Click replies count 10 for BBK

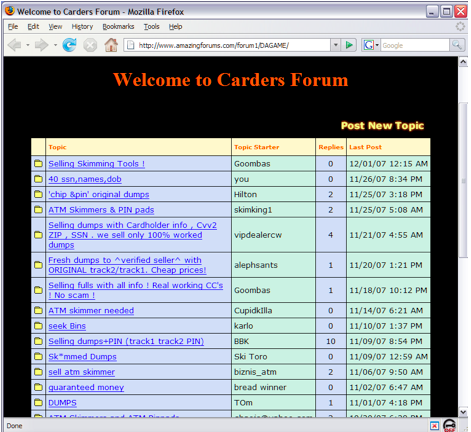tap(330, 341)
